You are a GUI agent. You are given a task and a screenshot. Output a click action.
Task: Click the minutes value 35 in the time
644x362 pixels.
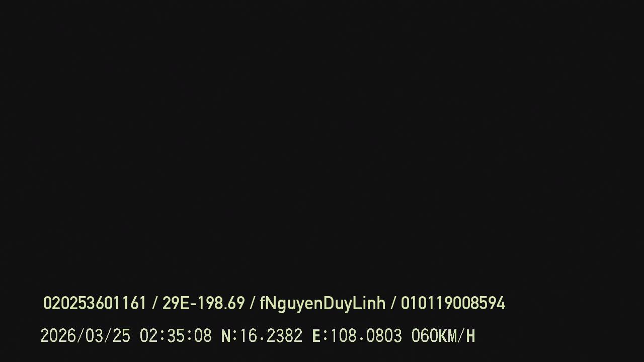point(176,336)
